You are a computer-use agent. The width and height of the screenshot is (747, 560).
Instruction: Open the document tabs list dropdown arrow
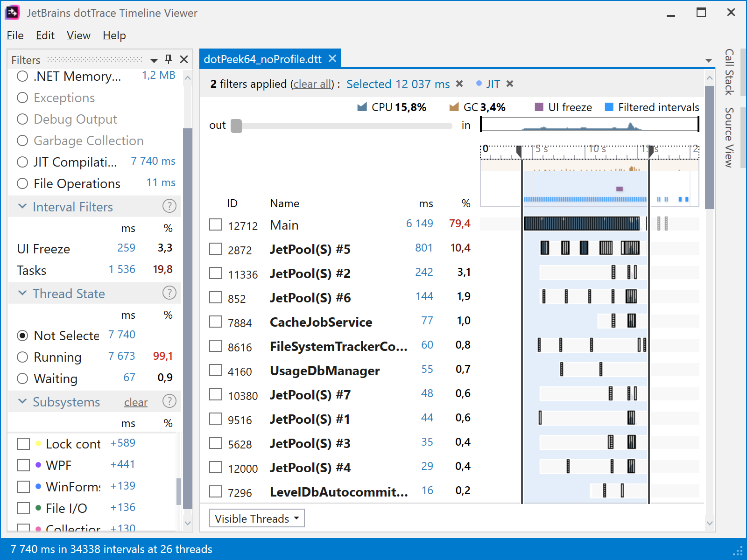pyautogui.click(x=709, y=60)
